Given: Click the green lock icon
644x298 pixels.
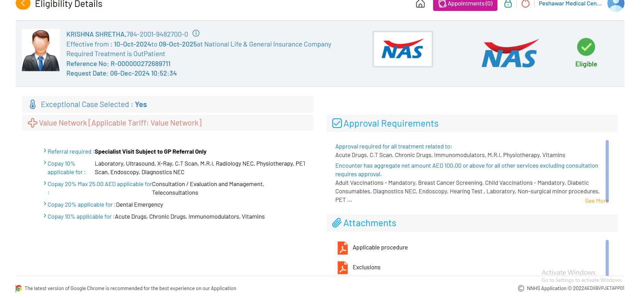Looking at the screenshot, I should tap(508, 4).
